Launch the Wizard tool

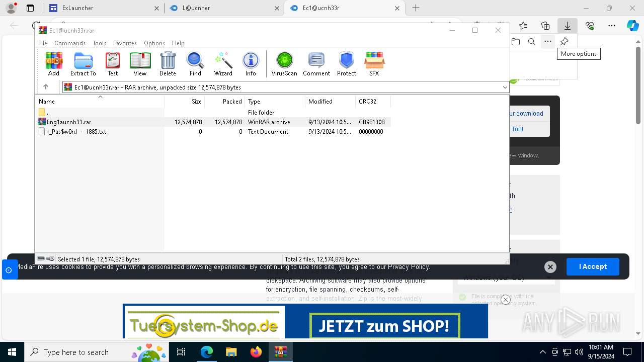[x=223, y=64]
